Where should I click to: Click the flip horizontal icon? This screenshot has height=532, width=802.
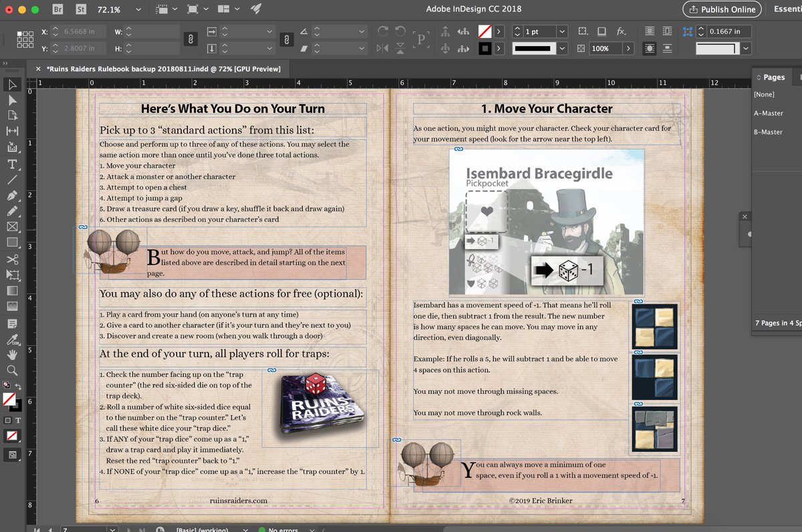pos(383,48)
